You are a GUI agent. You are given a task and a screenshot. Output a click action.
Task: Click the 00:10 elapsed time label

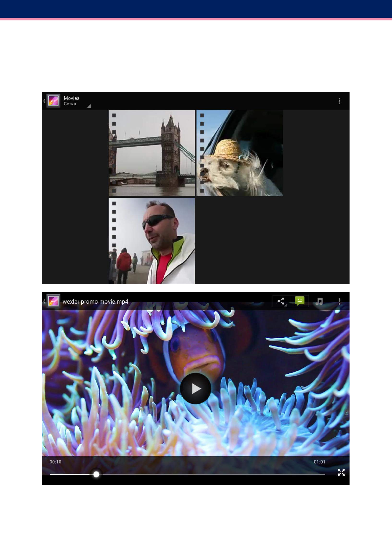[55, 462]
